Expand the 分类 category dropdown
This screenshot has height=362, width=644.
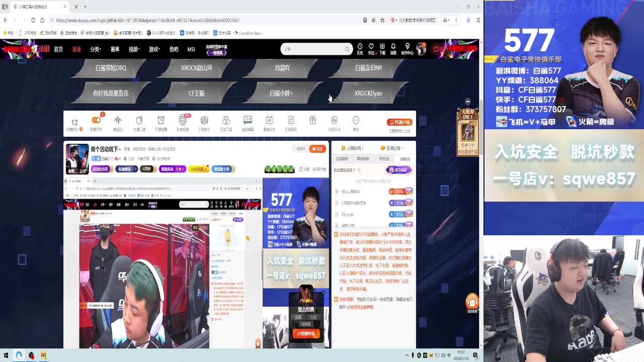(x=96, y=49)
